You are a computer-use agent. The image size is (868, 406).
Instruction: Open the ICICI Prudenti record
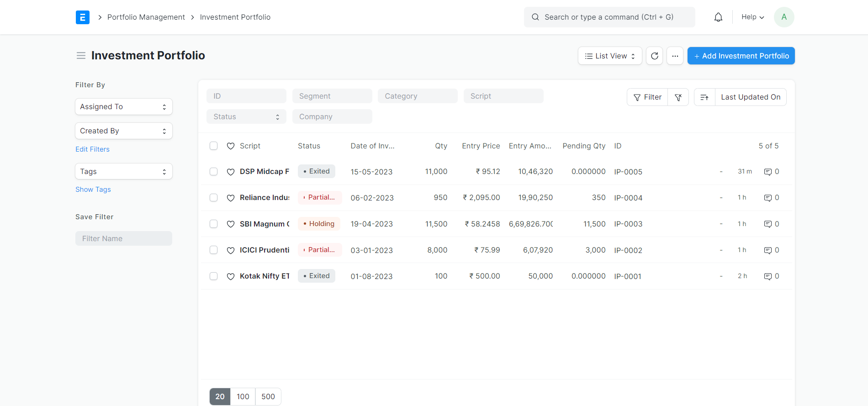[265, 250]
